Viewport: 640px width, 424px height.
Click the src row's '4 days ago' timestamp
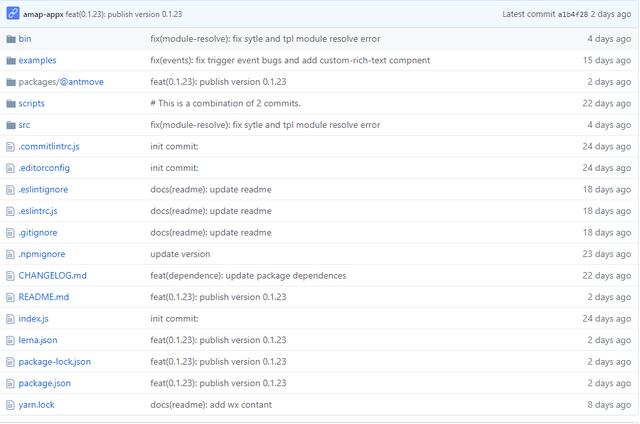point(609,125)
